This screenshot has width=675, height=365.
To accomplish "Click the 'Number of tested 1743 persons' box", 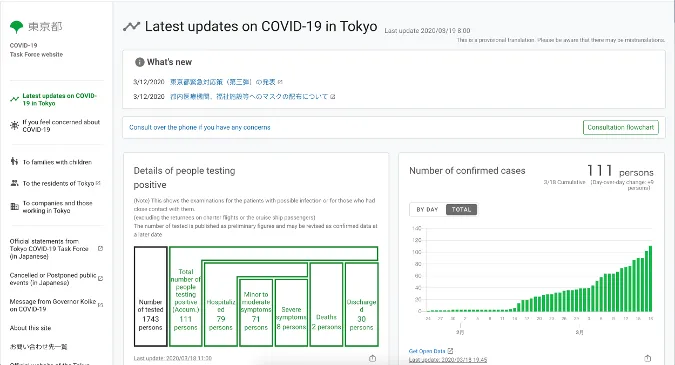I will point(150,296).
